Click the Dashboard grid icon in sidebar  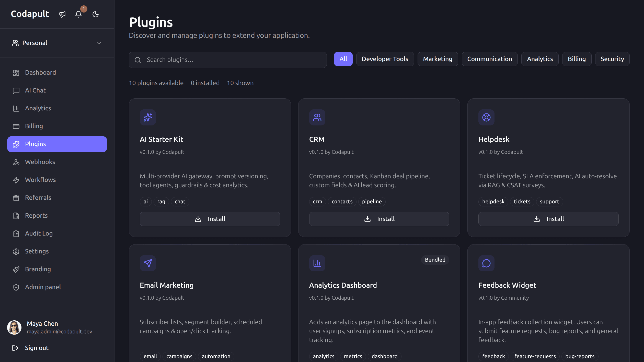16,73
